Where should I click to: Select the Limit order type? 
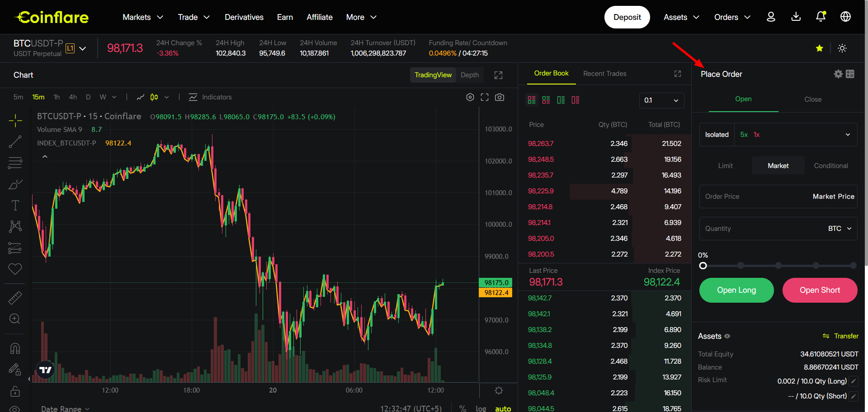[725, 166]
